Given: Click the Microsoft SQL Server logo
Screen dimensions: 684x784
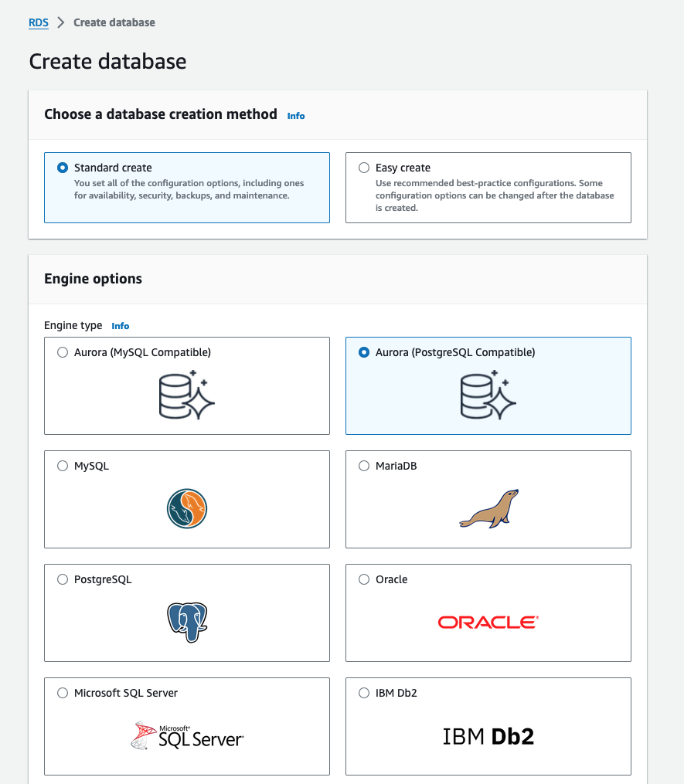Looking at the screenshot, I should pyautogui.click(x=186, y=735).
